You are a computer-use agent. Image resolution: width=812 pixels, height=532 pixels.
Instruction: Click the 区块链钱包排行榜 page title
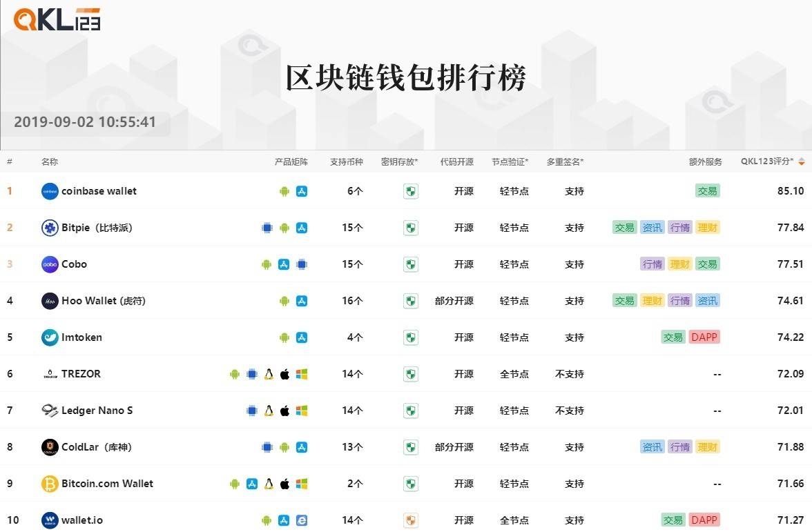(406, 78)
